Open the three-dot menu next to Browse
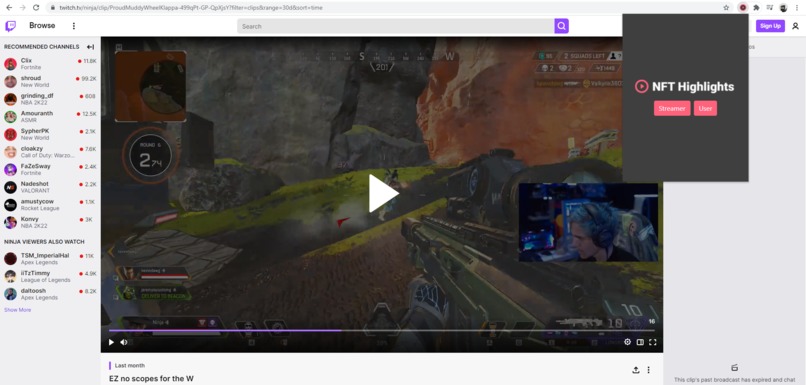 [74, 26]
